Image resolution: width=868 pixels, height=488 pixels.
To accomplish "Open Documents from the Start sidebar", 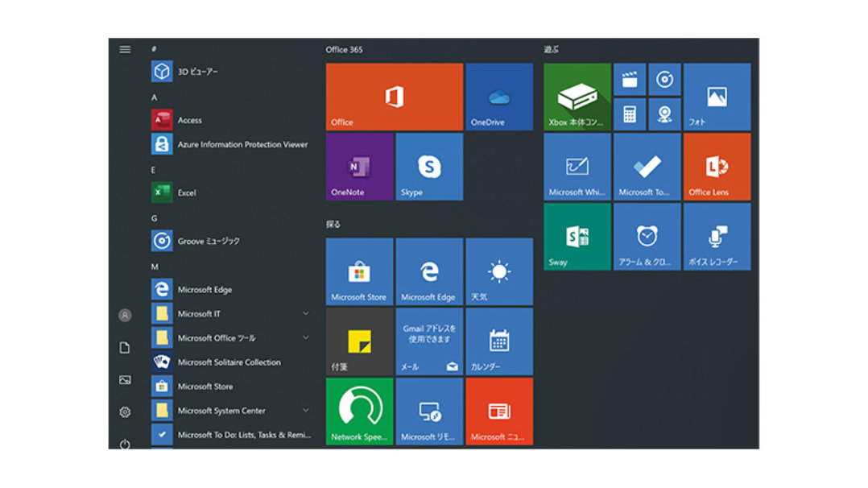I will [125, 347].
